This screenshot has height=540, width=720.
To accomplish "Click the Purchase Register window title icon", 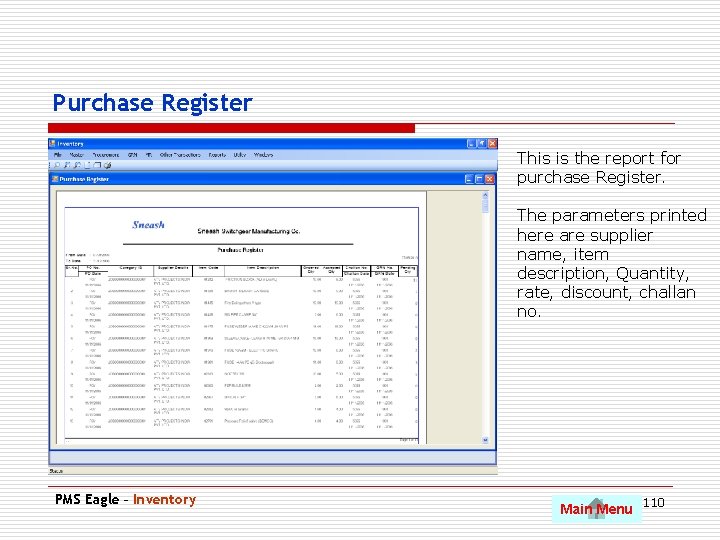I will [54, 179].
